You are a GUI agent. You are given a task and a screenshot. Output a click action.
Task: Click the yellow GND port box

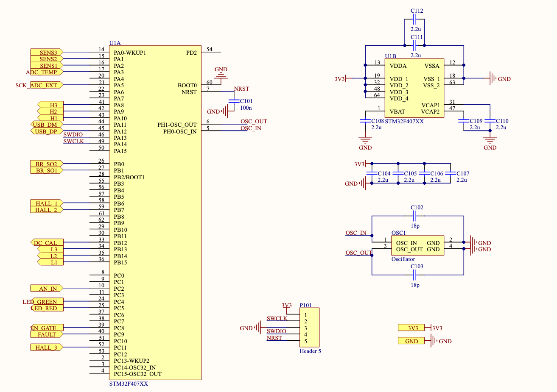[x=411, y=341]
